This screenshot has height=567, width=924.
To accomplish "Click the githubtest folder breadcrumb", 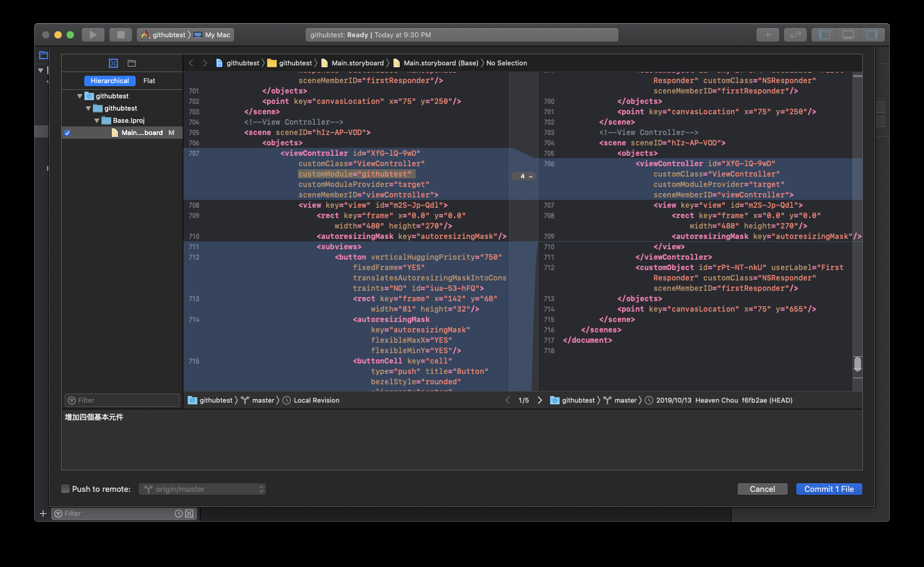I will pos(290,63).
